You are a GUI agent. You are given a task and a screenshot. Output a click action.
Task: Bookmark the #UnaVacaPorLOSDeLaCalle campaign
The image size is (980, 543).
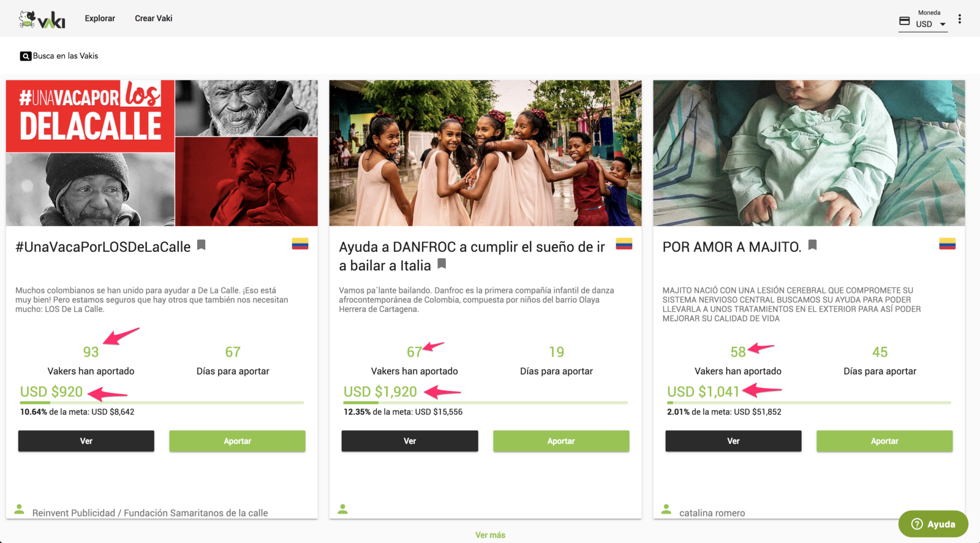(201, 245)
